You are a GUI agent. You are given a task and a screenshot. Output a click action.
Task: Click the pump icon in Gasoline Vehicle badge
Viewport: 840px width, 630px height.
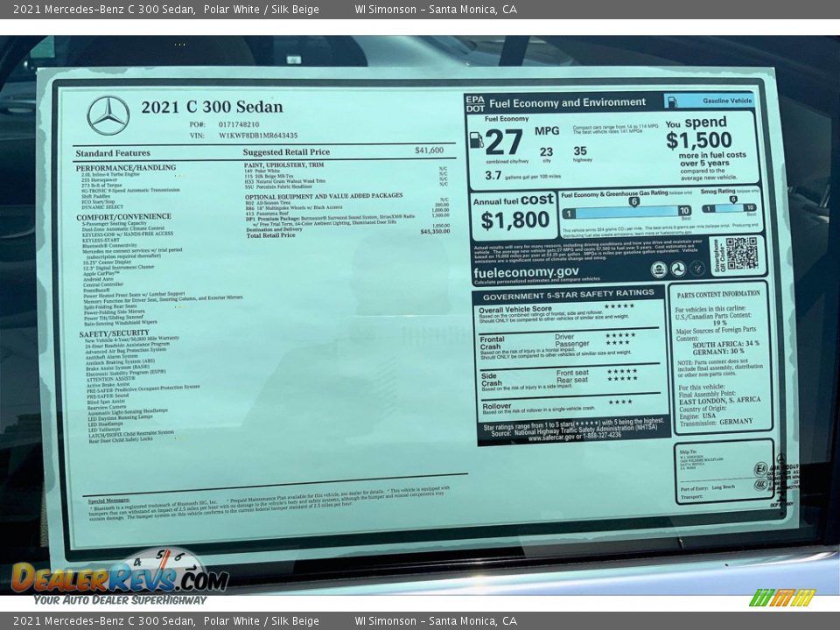(672, 101)
